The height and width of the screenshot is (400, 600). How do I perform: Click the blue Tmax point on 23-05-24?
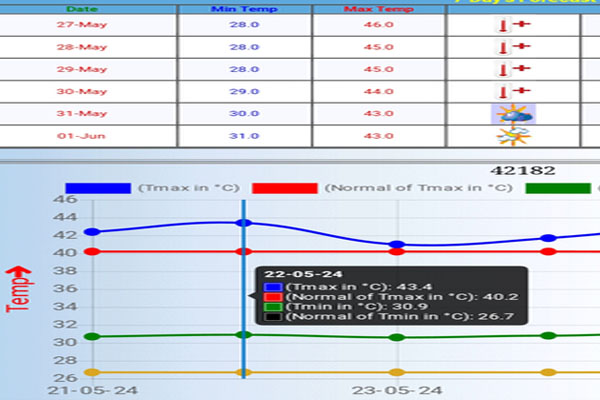point(397,245)
